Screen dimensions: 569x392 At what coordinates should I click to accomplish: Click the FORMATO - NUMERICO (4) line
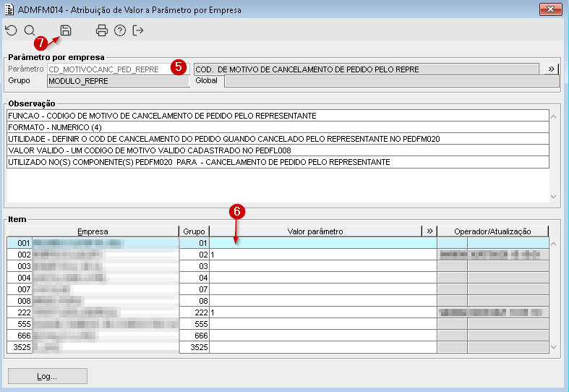[278, 127]
